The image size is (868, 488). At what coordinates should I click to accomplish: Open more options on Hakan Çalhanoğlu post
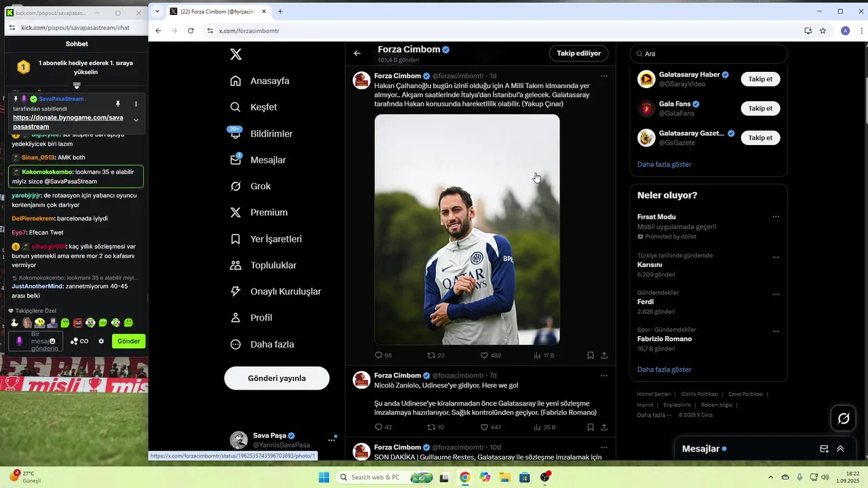tap(604, 76)
